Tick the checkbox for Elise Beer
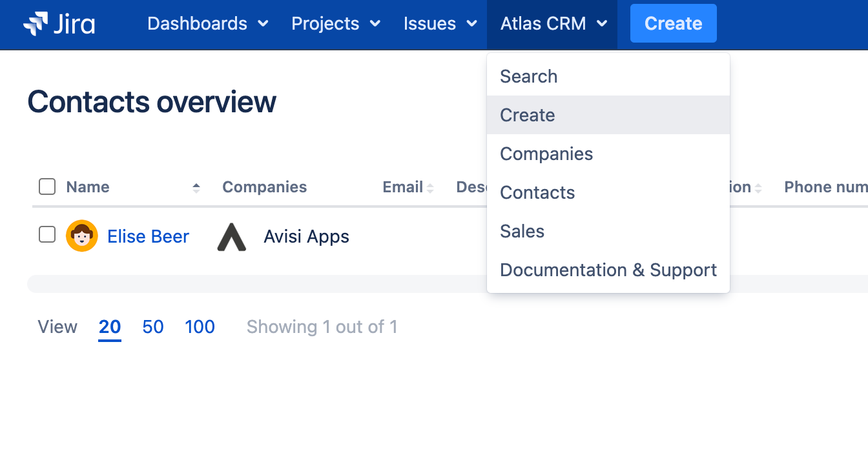868x453 pixels. point(47,234)
